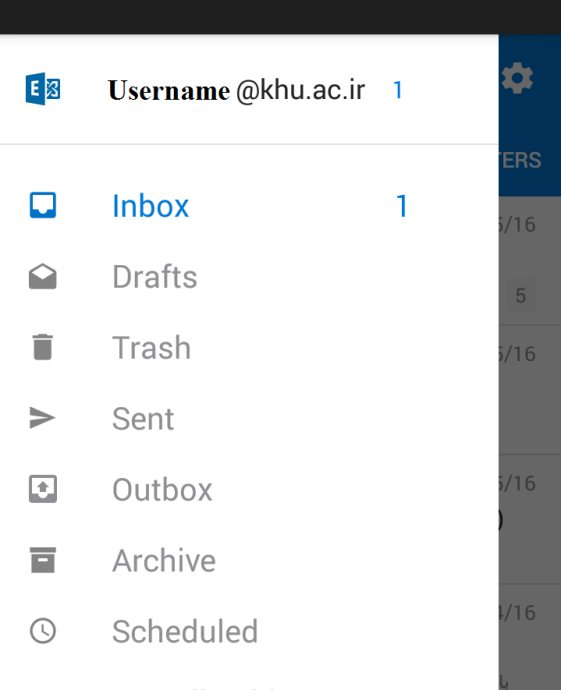The width and height of the screenshot is (561, 690).
Task: Click the Trash bin icon
Action: [x=43, y=347]
